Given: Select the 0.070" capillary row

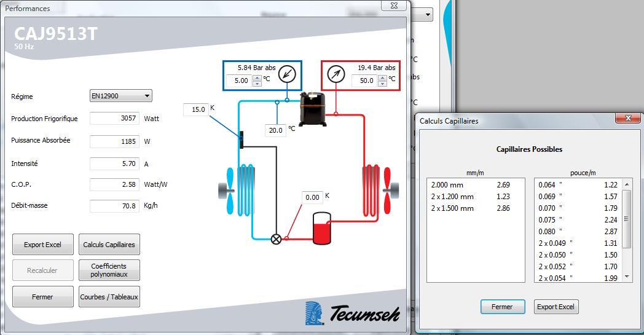Looking at the screenshot, I should coord(578,208).
